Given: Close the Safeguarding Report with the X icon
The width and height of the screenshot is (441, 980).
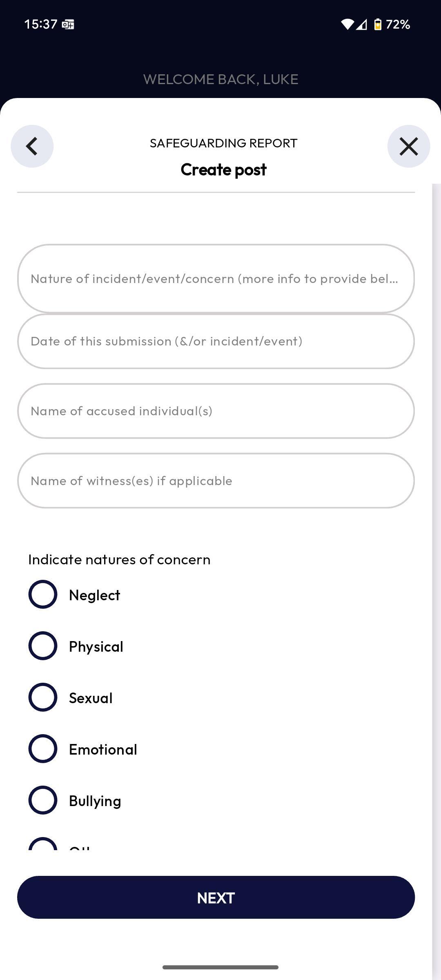Looking at the screenshot, I should point(408,146).
